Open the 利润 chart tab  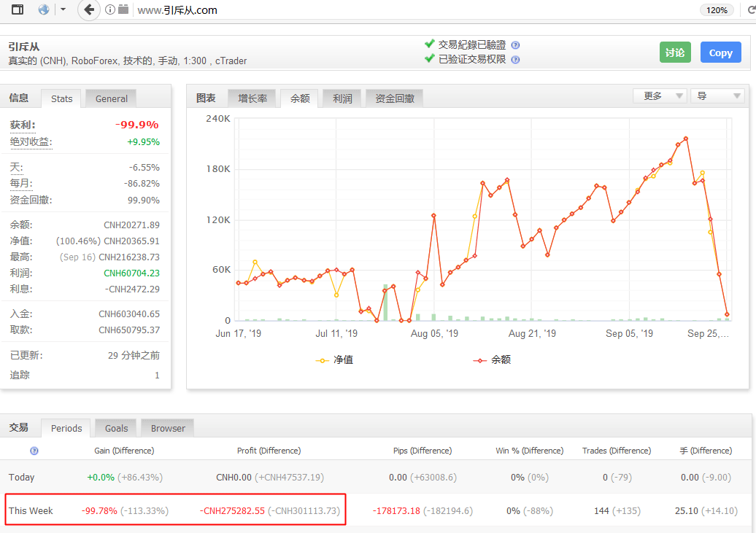[x=342, y=98]
